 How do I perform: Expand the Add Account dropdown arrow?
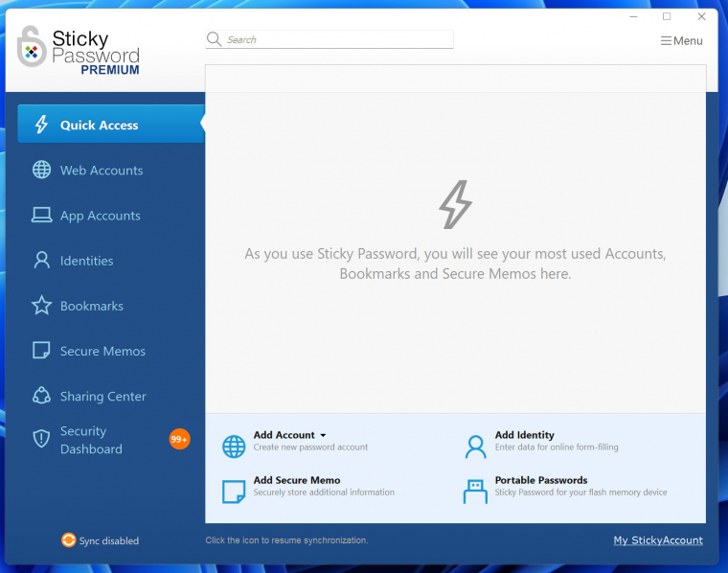323,435
